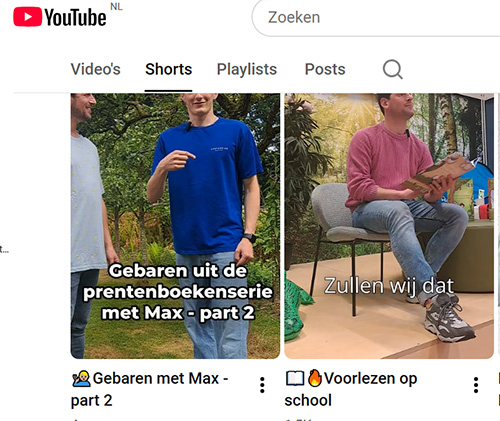The image size is (500, 421).
Task: Play the short with pink sweater thumbnail
Action: click(x=389, y=226)
